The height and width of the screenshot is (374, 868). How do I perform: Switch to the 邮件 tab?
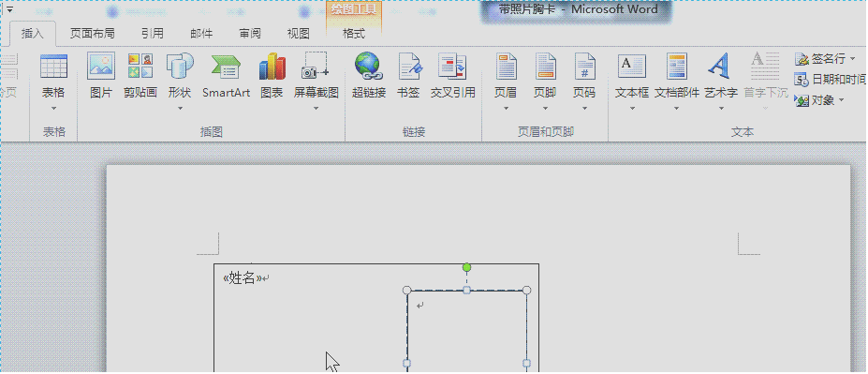(201, 34)
